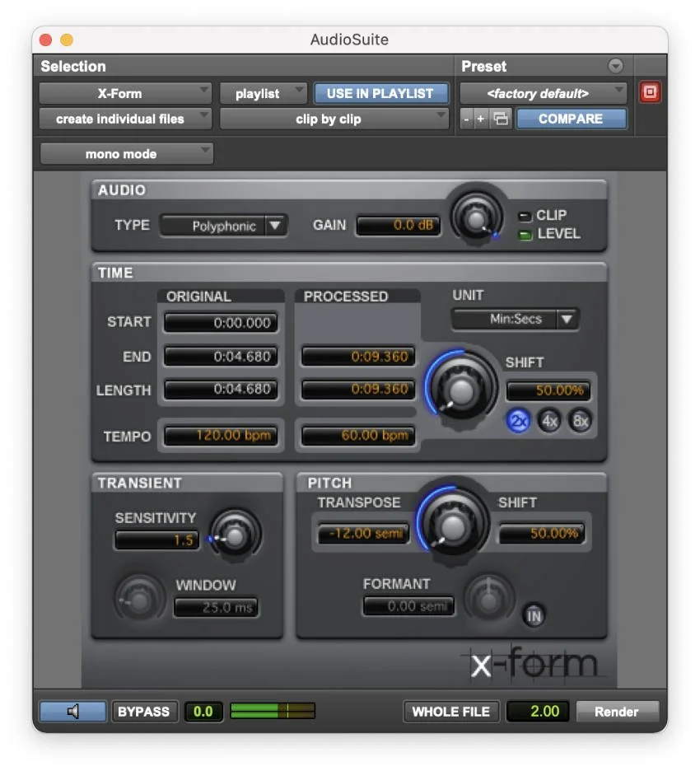Click the red Target plug-in icon
The height and width of the screenshot is (771, 700).
650,92
